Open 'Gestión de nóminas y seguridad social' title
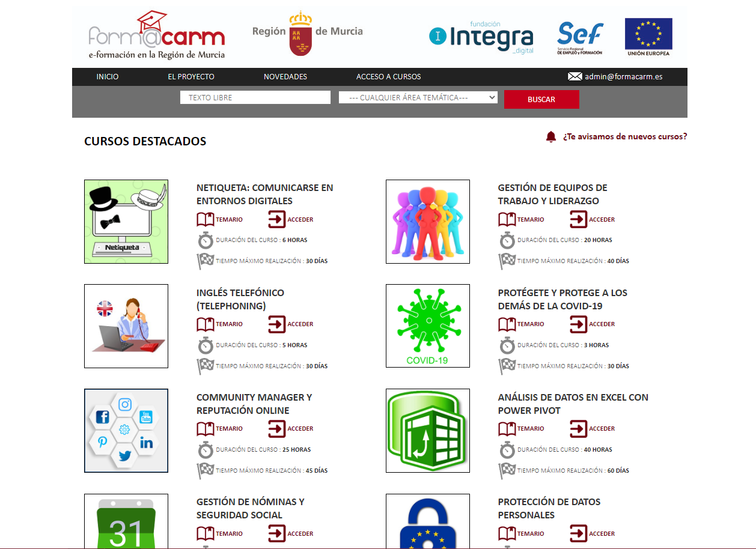 point(251,508)
